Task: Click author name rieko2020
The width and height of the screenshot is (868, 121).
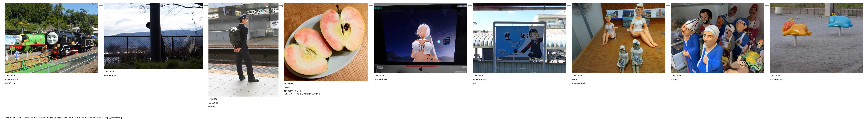Action: click(213, 103)
